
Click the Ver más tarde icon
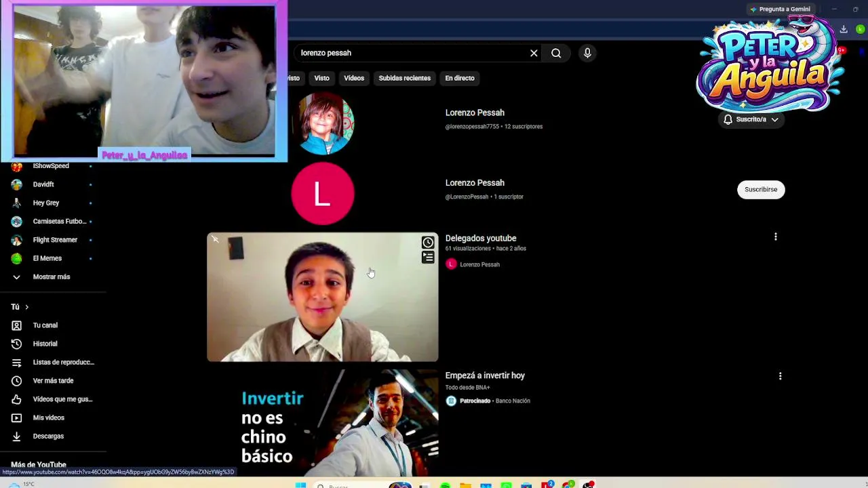(x=17, y=381)
